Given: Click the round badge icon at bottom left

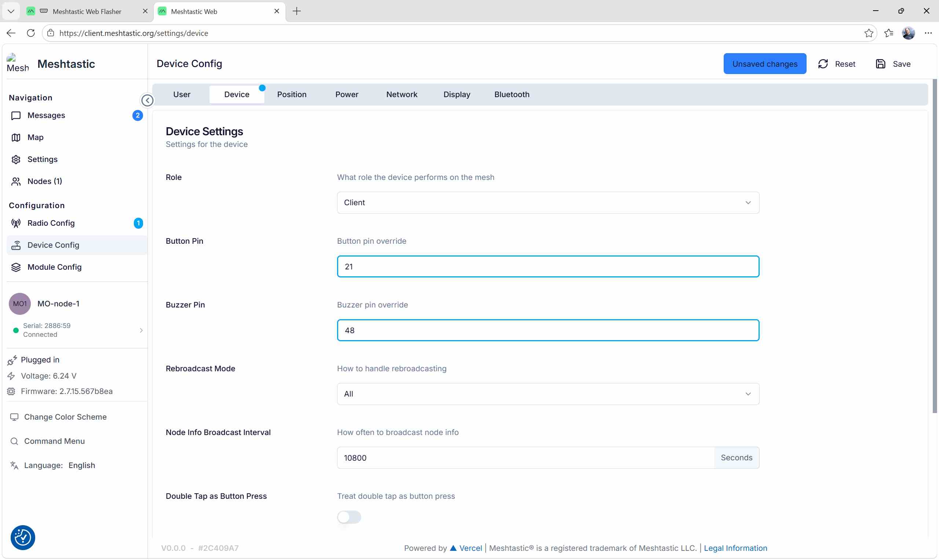Looking at the screenshot, I should pos(23,537).
